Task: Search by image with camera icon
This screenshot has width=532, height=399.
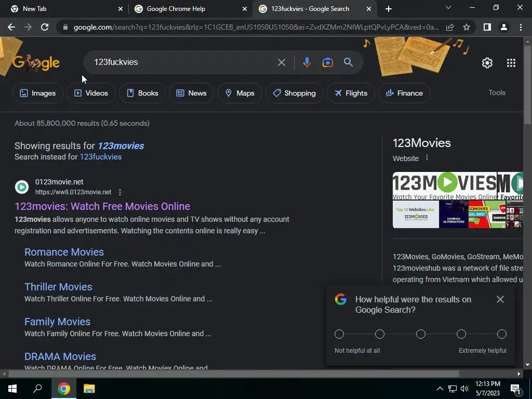Action: coord(328,62)
